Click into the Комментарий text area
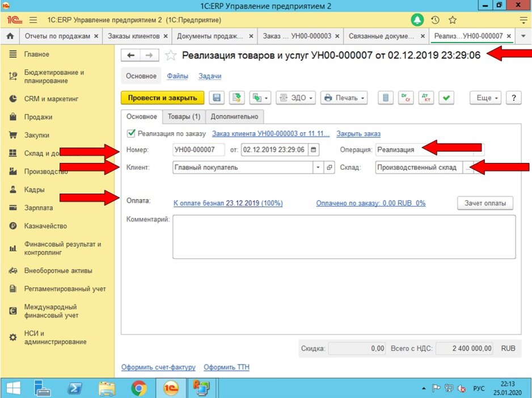The image size is (532, 398). click(x=344, y=237)
